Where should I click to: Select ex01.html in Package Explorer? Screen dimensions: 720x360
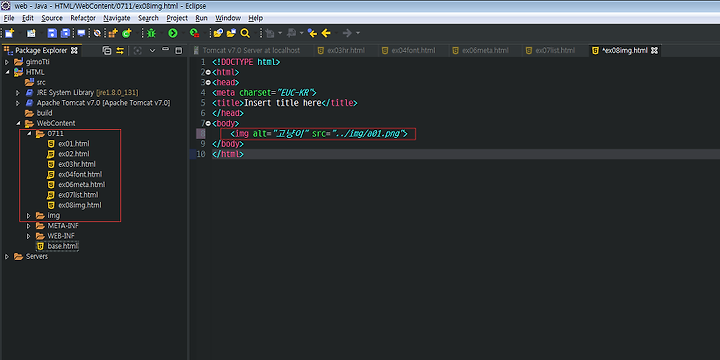(73, 144)
